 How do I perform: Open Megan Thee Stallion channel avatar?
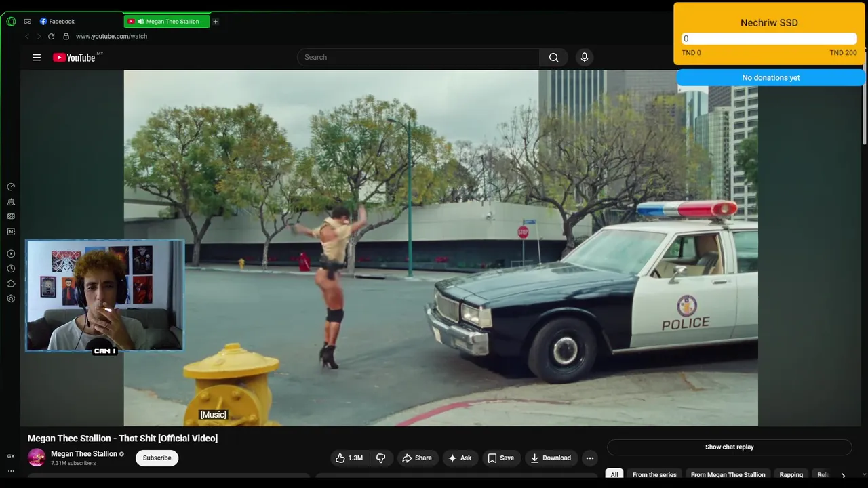37,457
